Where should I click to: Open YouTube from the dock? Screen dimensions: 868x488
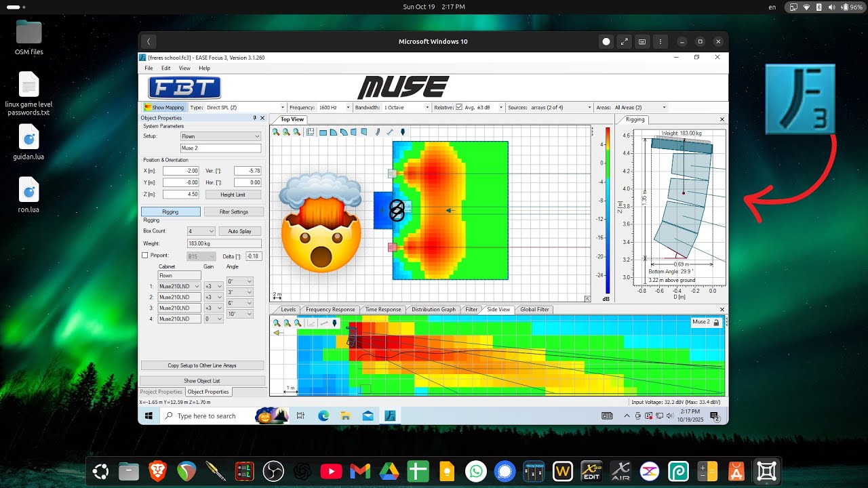click(x=331, y=471)
